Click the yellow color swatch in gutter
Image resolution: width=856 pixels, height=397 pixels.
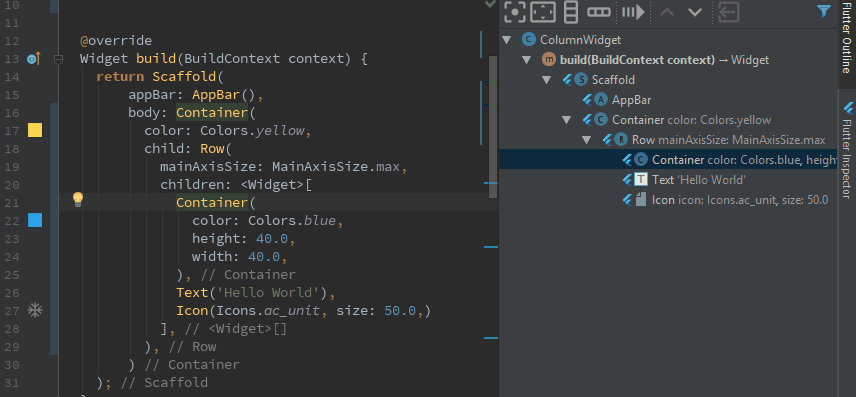35,130
